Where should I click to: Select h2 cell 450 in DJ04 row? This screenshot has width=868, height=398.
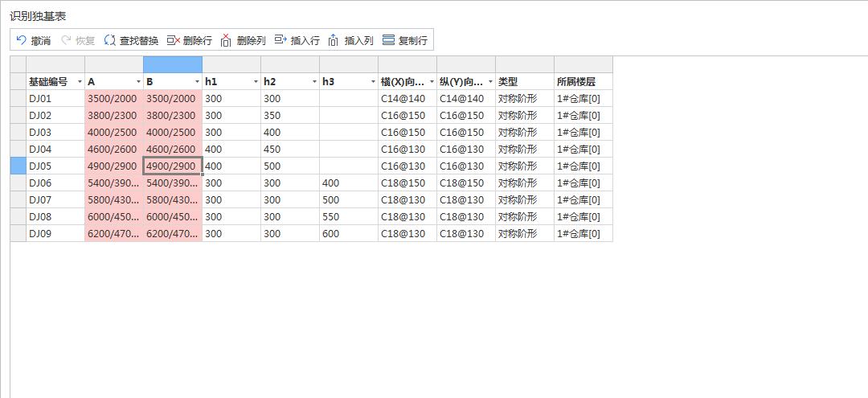pyautogui.click(x=290, y=150)
